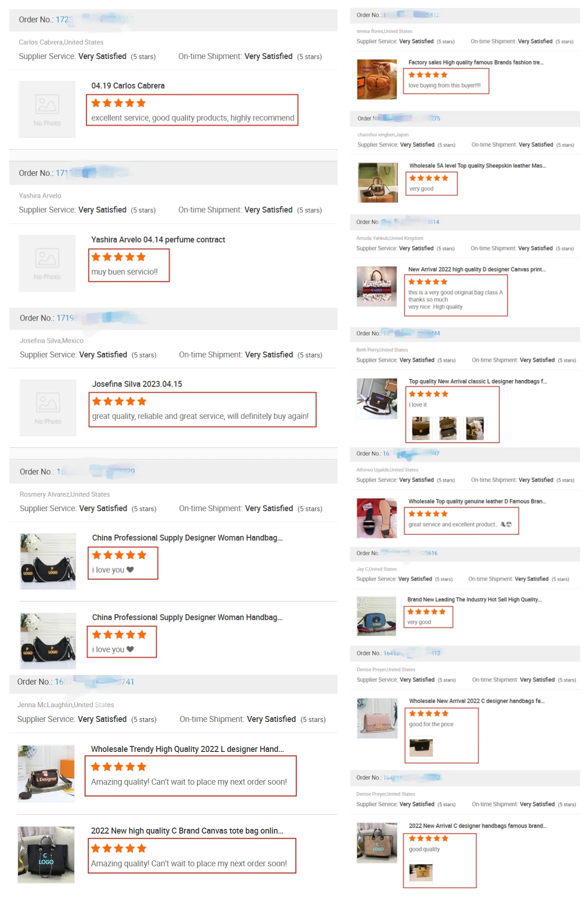View the review photo below 'good quality'

[421, 872]
